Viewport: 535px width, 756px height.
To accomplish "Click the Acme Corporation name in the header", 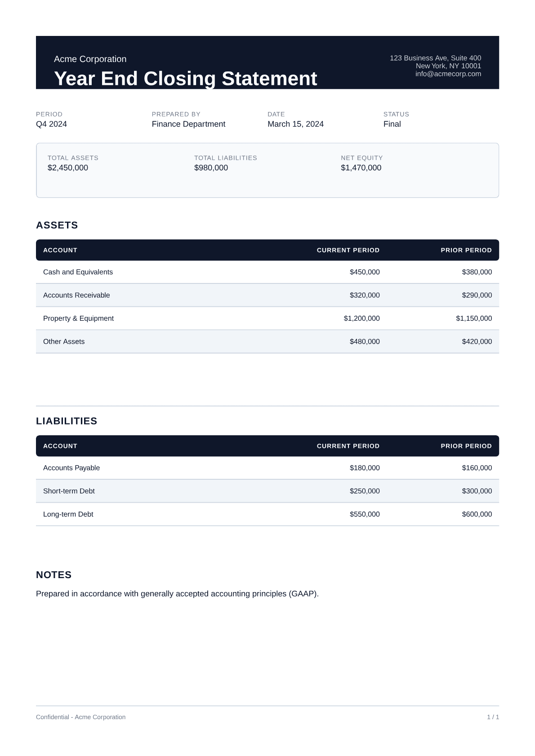I will (90, 59).
